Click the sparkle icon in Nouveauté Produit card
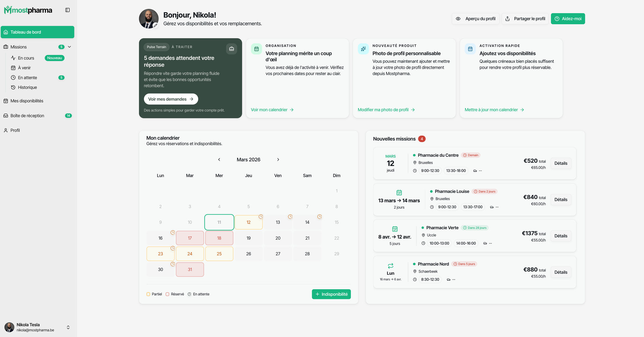 (363, 49)
